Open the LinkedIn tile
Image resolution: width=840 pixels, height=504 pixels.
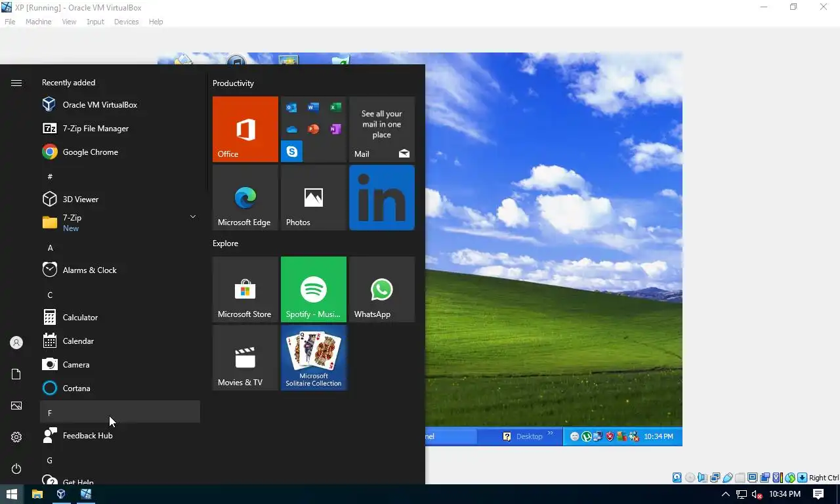(382, 198)
